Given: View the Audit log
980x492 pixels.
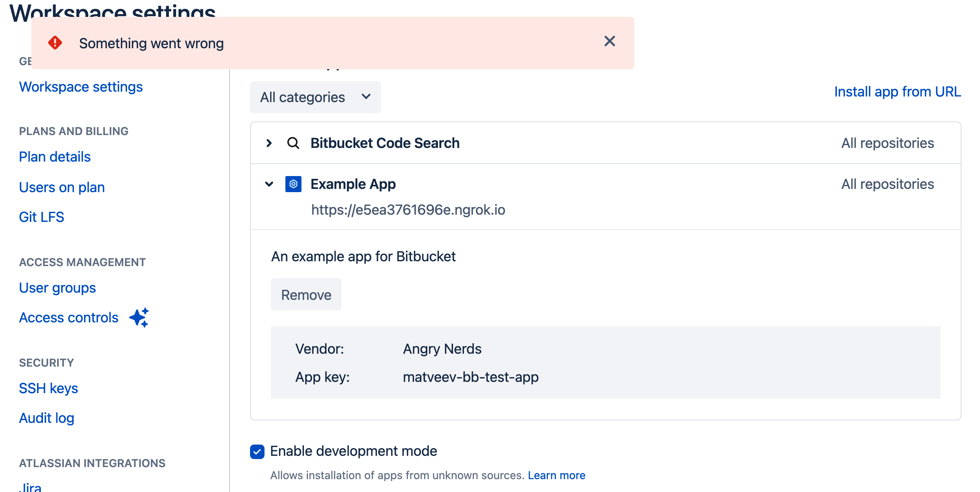Looking at the screenshot, I should click(47, 418).
